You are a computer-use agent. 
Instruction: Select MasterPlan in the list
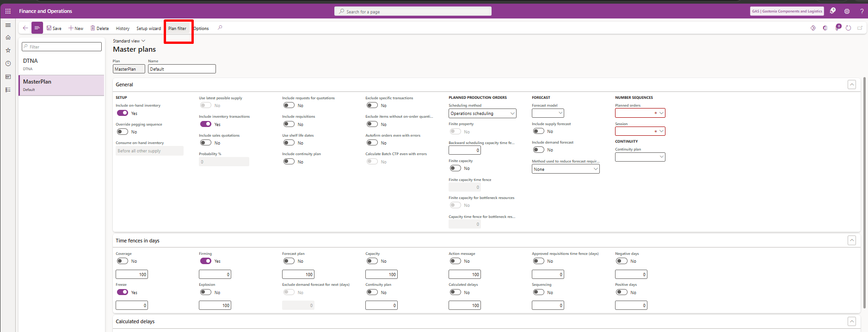(x=62, y=85)
